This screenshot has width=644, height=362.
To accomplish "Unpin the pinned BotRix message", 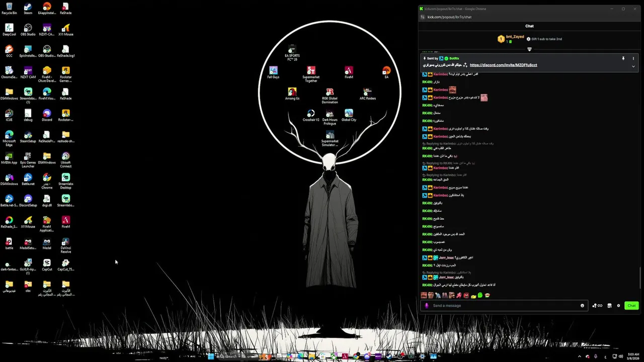I will (x=623, y=58).
